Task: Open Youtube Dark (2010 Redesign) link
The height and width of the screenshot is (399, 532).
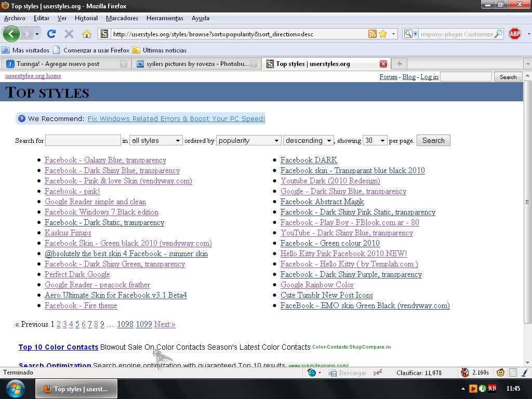Action: tap(330, 181)
